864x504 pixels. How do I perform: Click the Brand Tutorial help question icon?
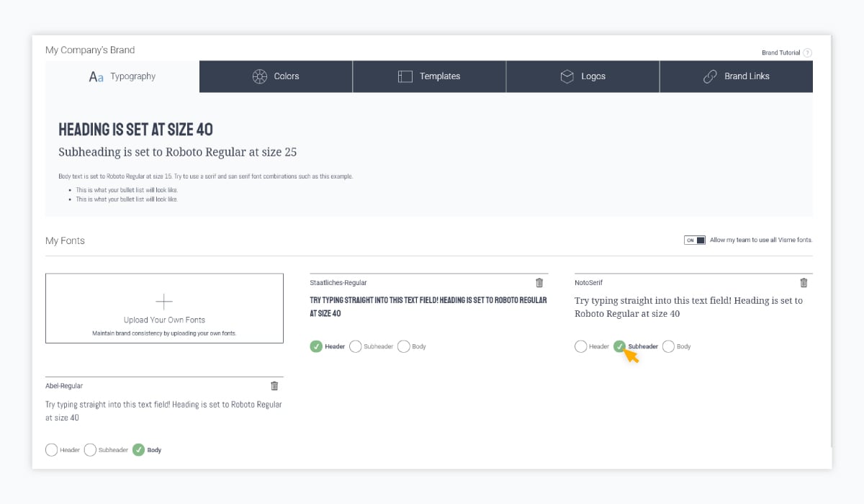point(807,53)
